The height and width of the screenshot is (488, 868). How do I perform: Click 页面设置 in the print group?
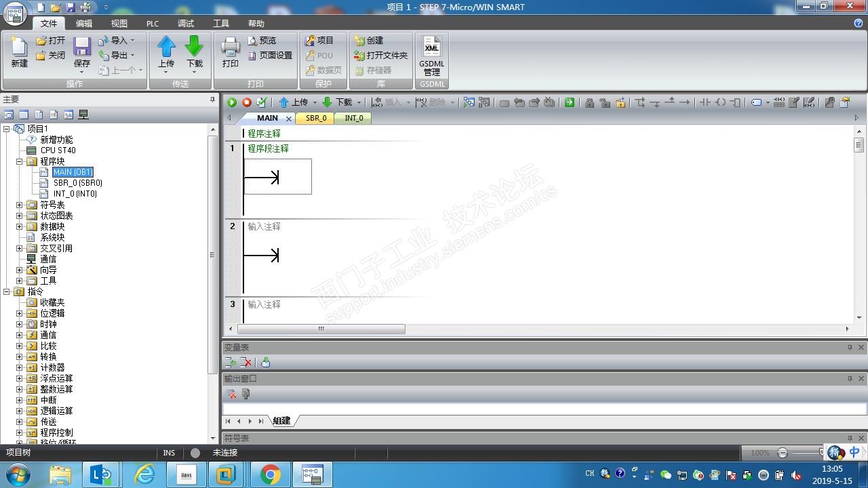click(270, 56)
